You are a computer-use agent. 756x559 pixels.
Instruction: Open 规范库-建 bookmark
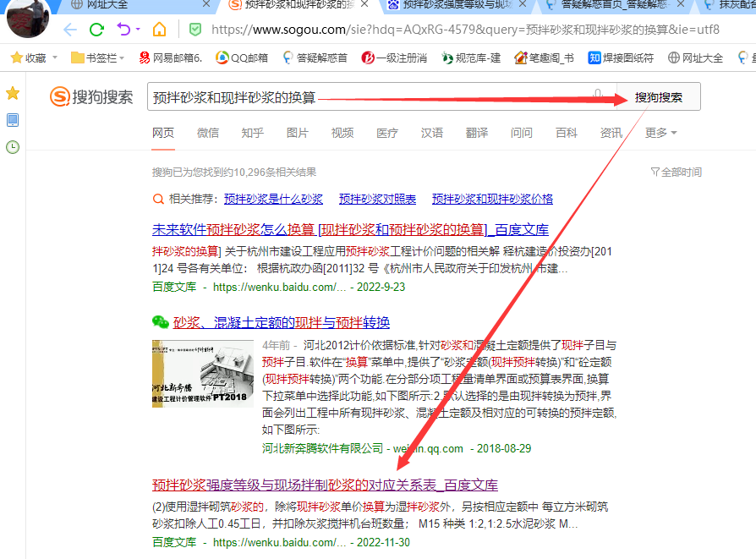click(471, 58)
